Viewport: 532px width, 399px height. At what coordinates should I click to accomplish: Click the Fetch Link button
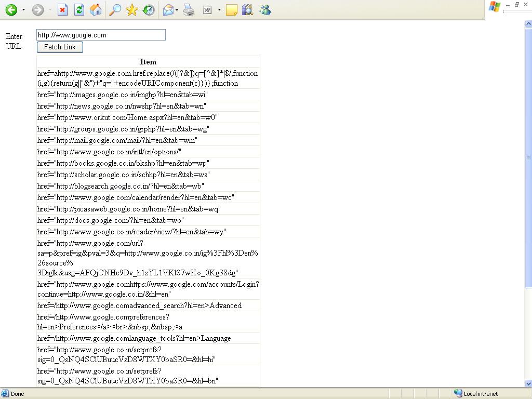coord(60,47)
